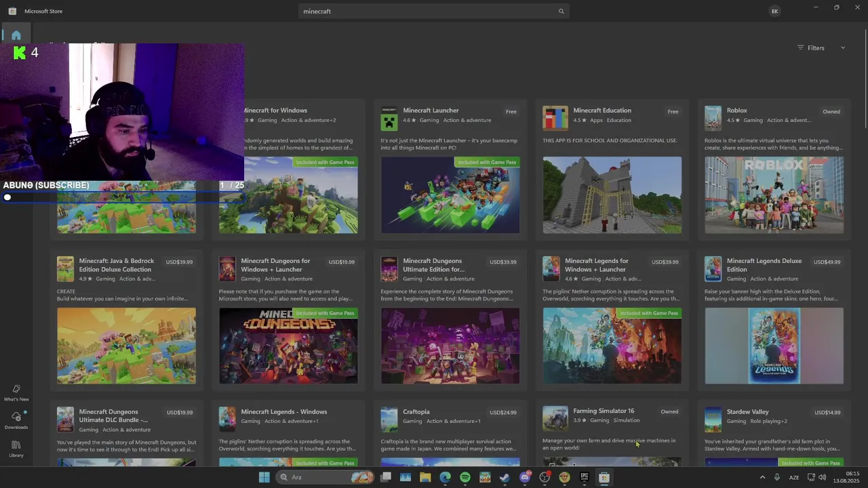Click Minecraft for Windows title
The width and height of the screenshot is (868, 488).
(275, 110)
